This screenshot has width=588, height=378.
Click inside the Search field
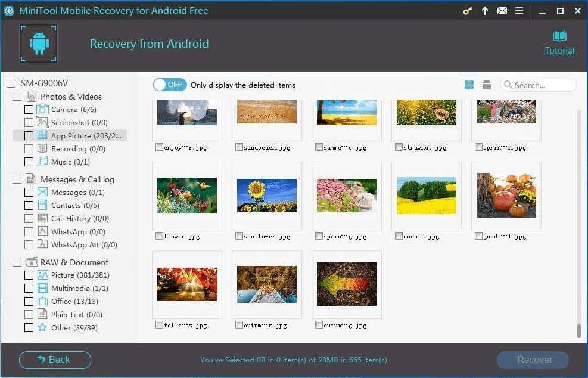tap(543, 85)
